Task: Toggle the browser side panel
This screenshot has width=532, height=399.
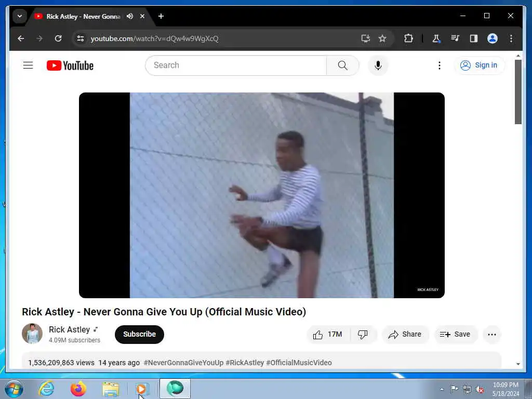Action: click(x=474, y=38)
